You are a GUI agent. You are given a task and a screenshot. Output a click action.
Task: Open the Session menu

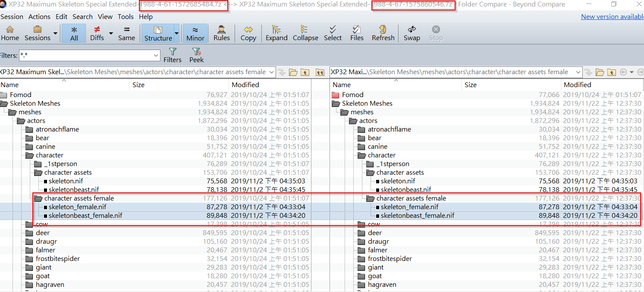[x=12, y=16]
